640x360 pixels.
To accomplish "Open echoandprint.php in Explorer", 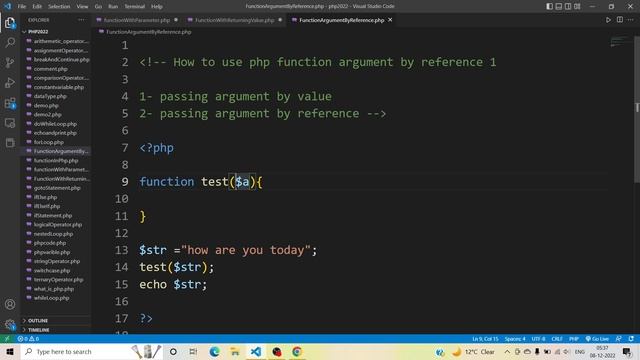I will (x=55, y=133).
